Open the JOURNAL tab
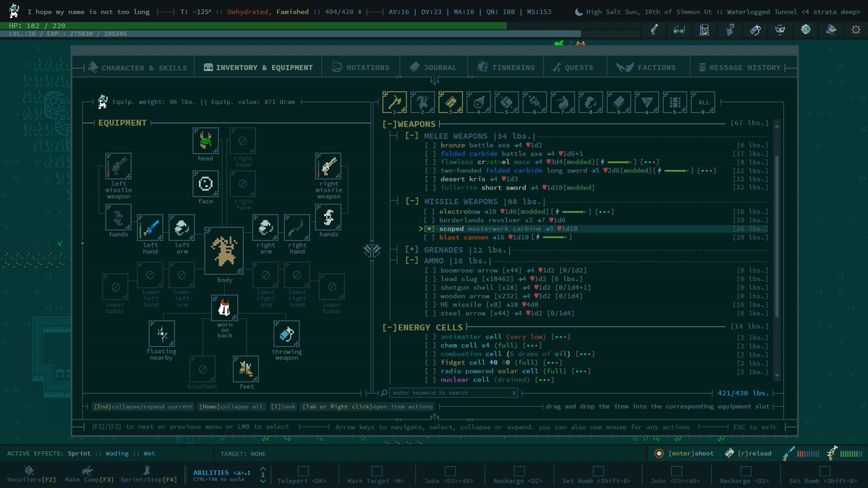 [x=433, y=67]
